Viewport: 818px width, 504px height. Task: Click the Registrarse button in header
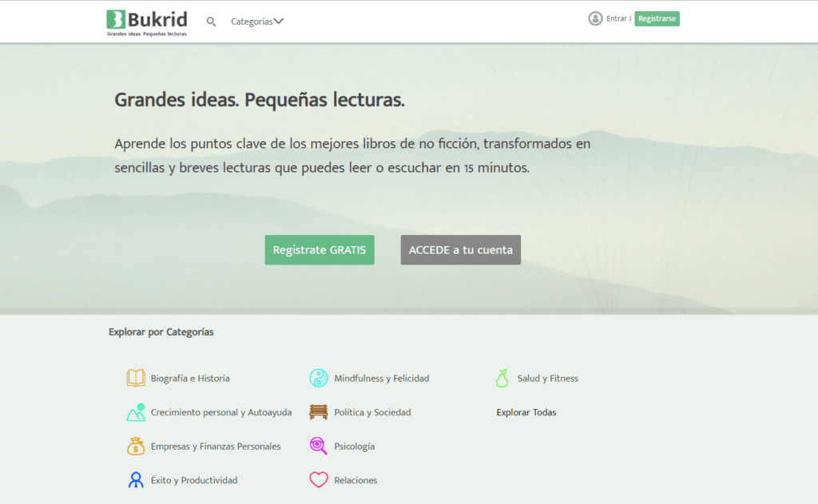tap(657, 19)
